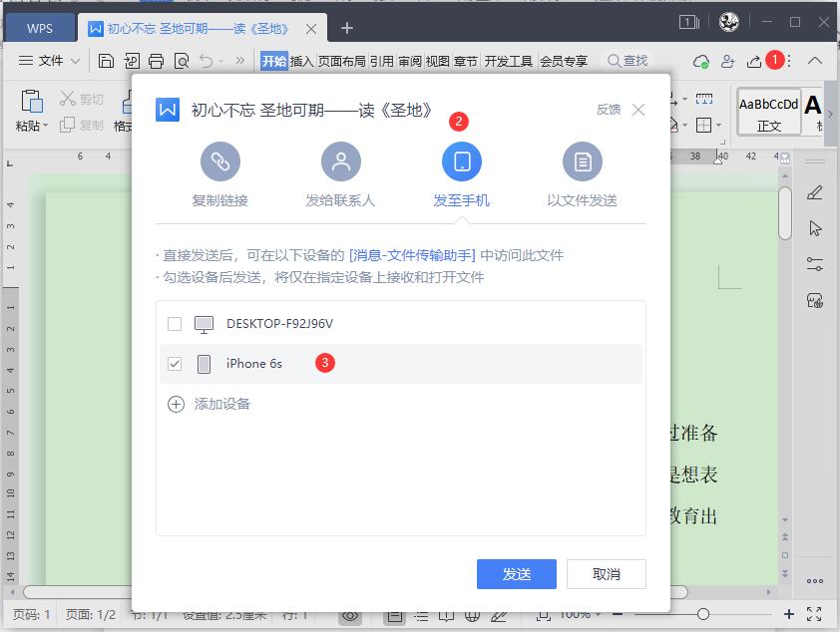The width and height of the screenshot is (840, 632).
Task: Click the 取消 cancel button
Action: click(607, 574)
